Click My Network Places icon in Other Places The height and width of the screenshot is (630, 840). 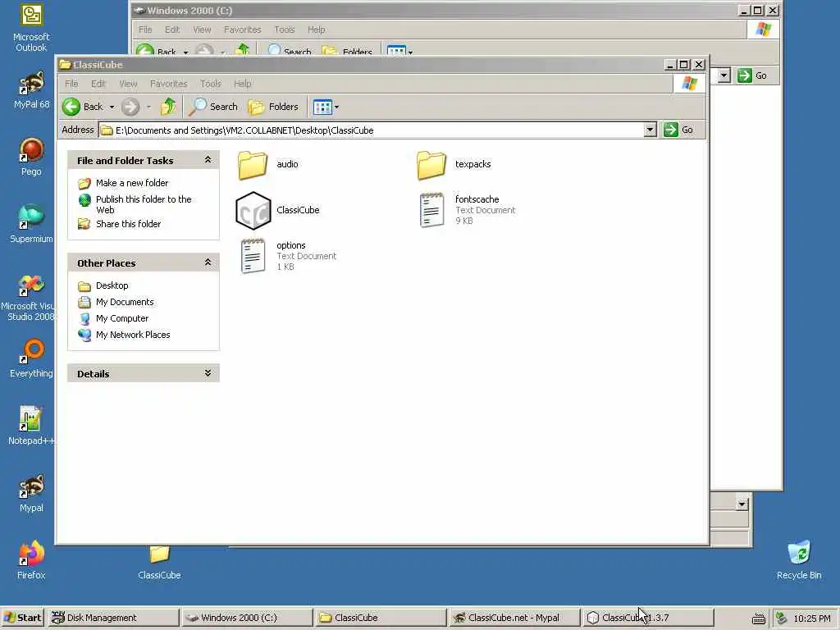[84, 335]
